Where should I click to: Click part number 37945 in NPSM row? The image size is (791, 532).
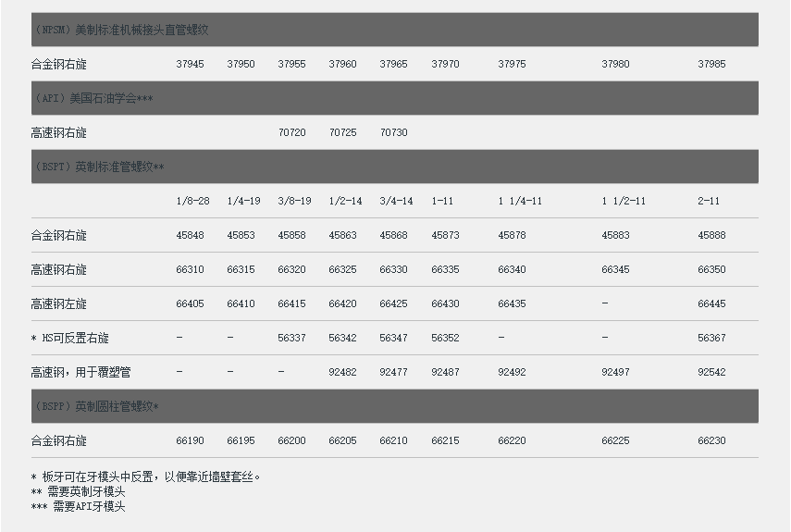[190, 65]
